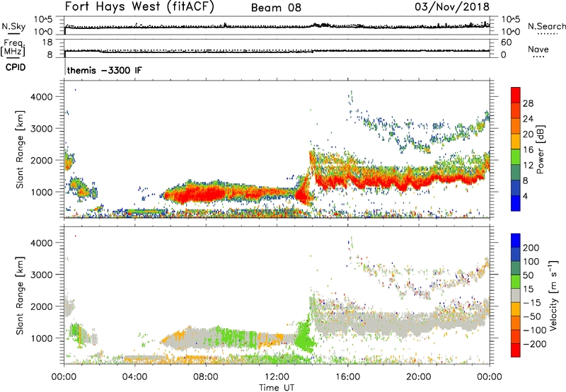
Task: Click the date '03/Nov/2018'
Action: coord(452,7)
